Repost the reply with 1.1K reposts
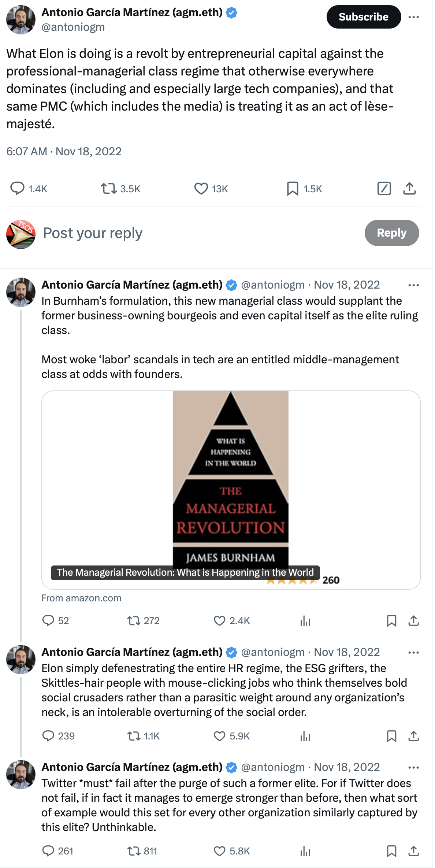435x868 pixels. coord(134,736)
